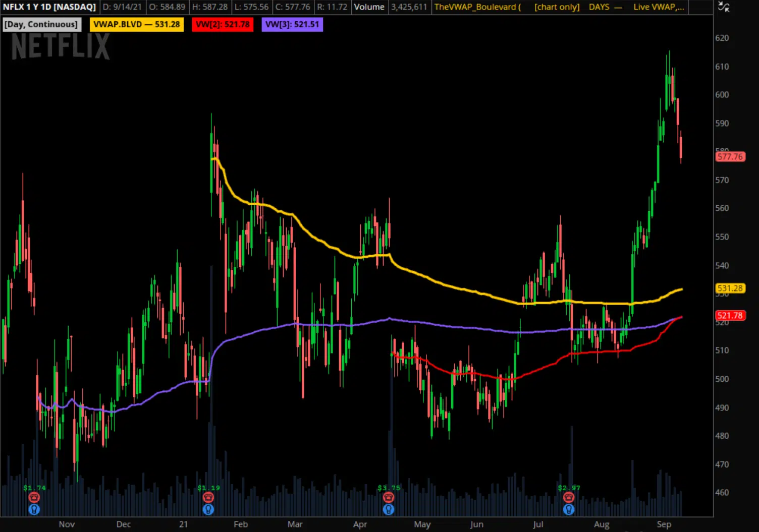The height and width of the screenshot is (532, 759).
Task: Click the 460 price axis label
Action: click(722, 493)
